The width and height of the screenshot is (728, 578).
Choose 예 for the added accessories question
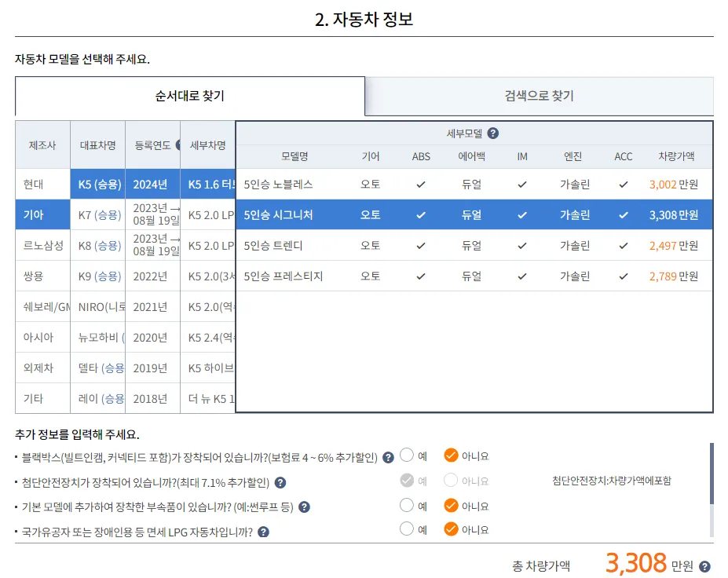coord(406,506)
